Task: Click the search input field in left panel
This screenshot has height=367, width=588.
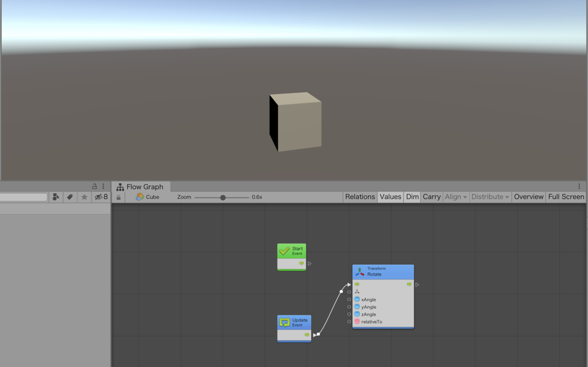Action: coord(24,197)
